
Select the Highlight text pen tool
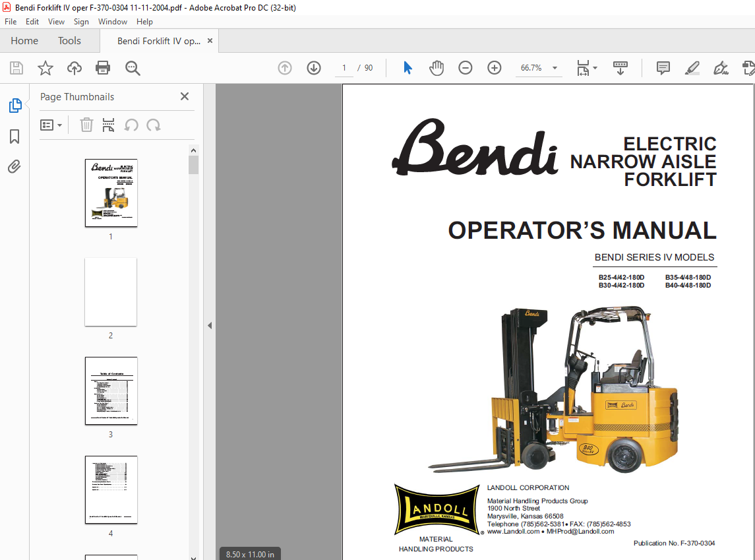(x=692, y=68)
